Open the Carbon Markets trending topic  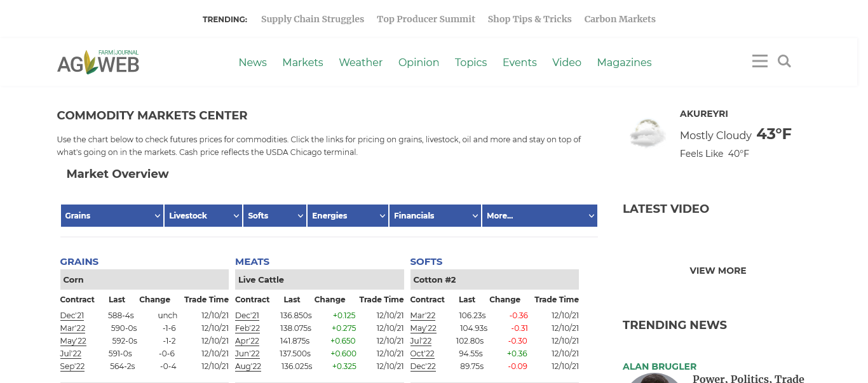(x=620, y=19)
